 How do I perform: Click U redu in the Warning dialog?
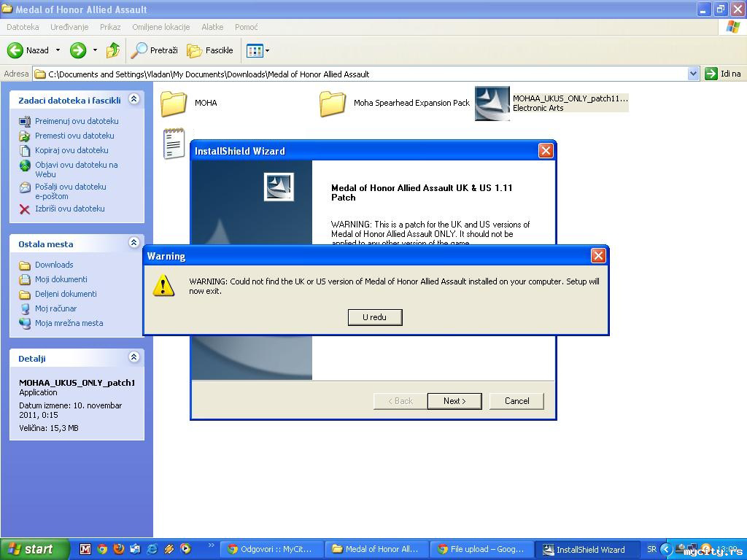[x=375, y=317]
